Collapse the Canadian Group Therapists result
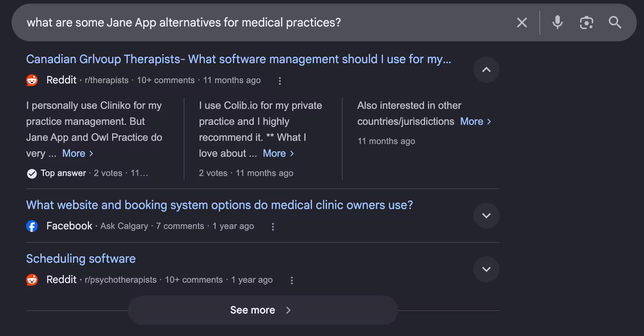The image size is (644, 336). click(486, 70)
